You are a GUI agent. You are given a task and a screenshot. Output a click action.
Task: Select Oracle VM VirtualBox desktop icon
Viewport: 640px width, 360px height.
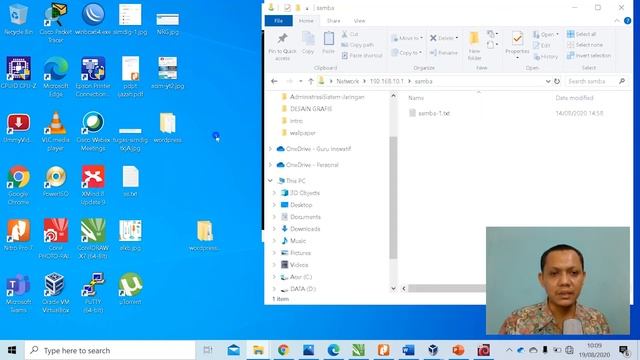pyautogui.click(x=56, y=292)
